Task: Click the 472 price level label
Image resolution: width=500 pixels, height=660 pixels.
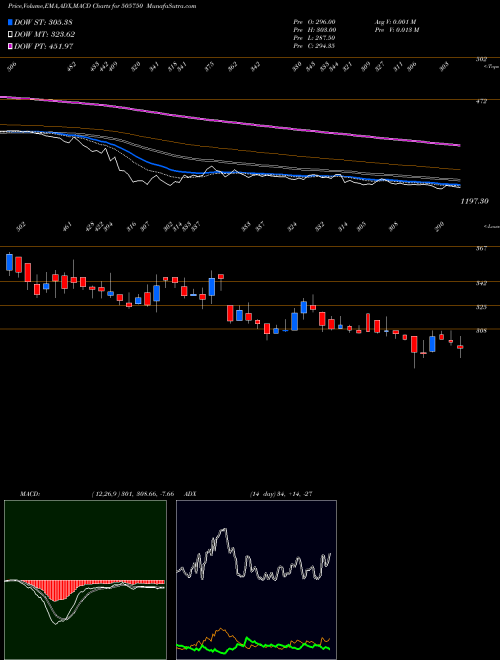Action: pos(481,101)
